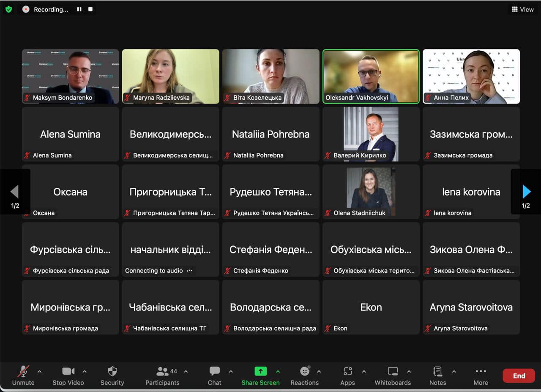Expand caret next to Apps

point(364,372)
